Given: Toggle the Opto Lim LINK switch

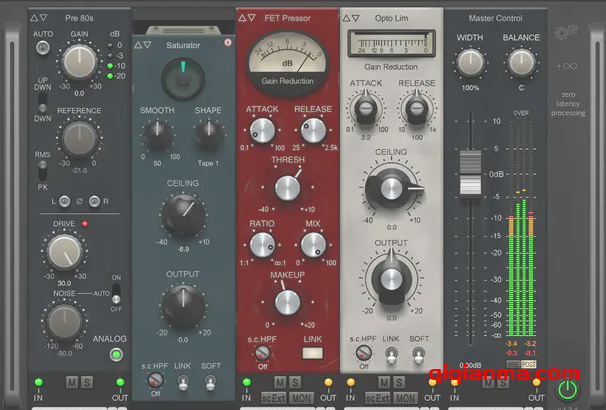Looking at the screenshot, I should 390,353.
